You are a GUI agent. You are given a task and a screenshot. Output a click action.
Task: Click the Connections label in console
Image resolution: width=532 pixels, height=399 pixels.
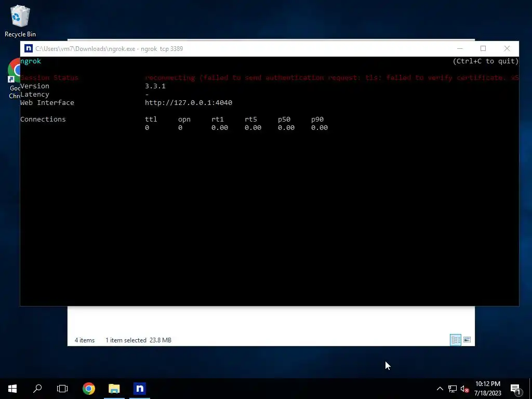43,119
